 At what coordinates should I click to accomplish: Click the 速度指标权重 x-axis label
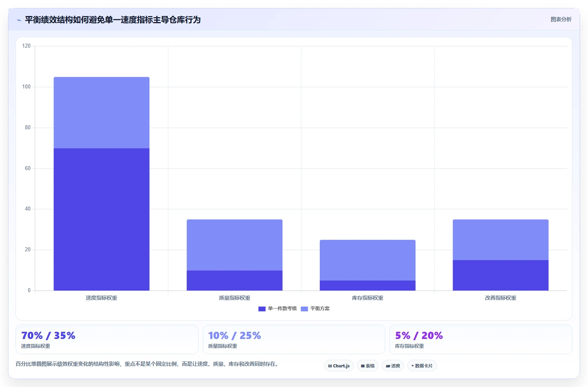click(x=102, y=298)
